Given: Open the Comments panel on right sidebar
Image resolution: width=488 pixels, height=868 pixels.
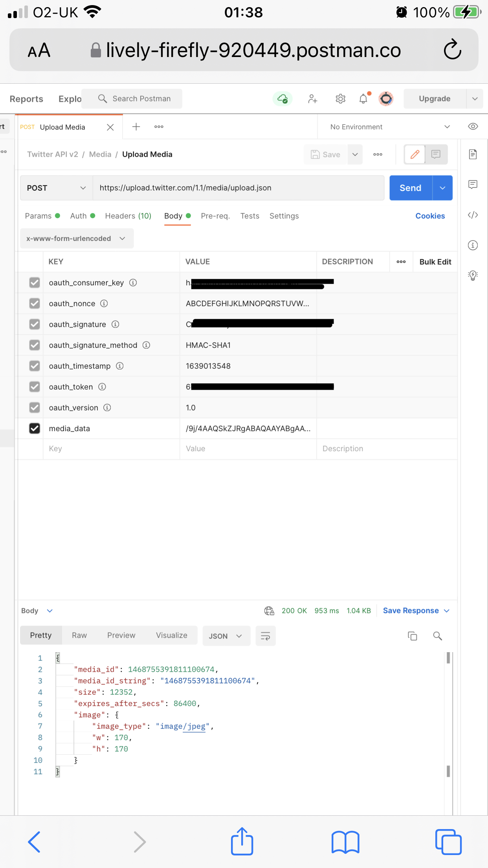Looking at the screenshot, I should (x=473, y=184).
